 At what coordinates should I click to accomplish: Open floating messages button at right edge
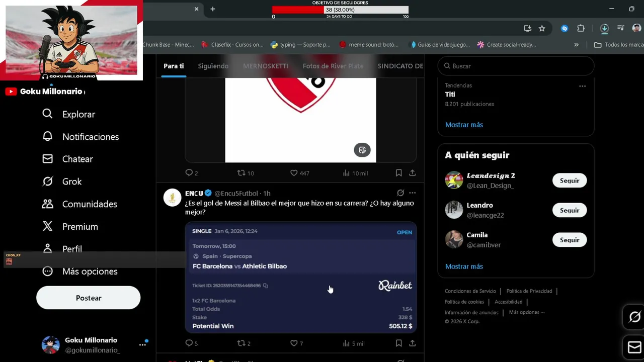634,347
